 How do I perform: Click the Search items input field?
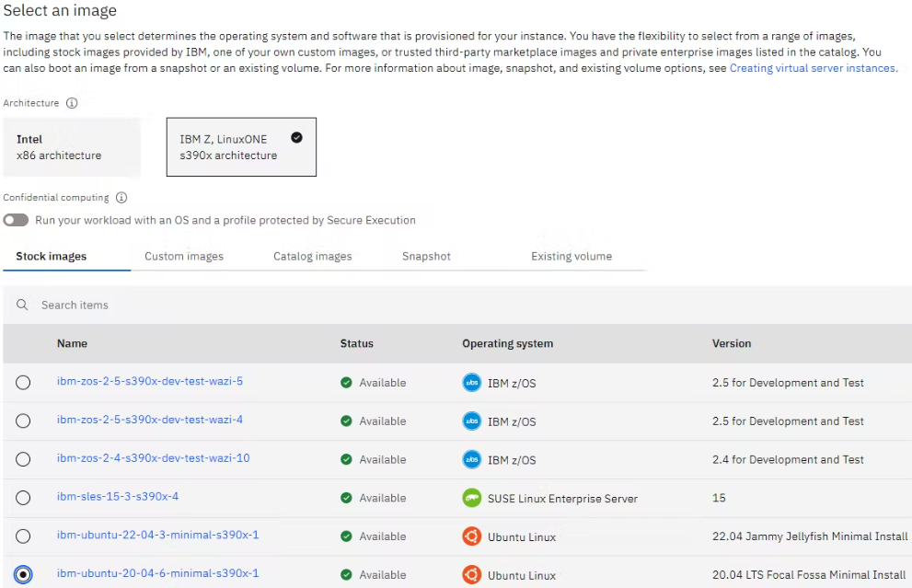pyautogui.click(x=457, y=305)
